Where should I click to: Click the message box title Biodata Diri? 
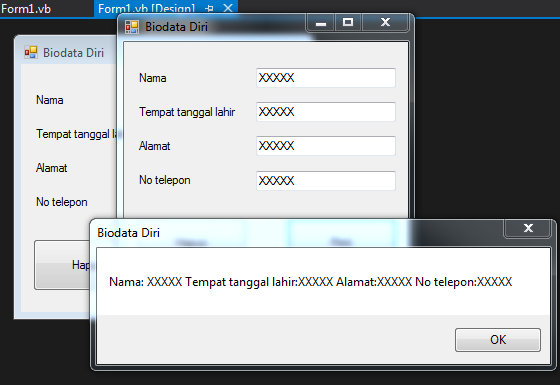pyautogui.click(x=128, y=233)
